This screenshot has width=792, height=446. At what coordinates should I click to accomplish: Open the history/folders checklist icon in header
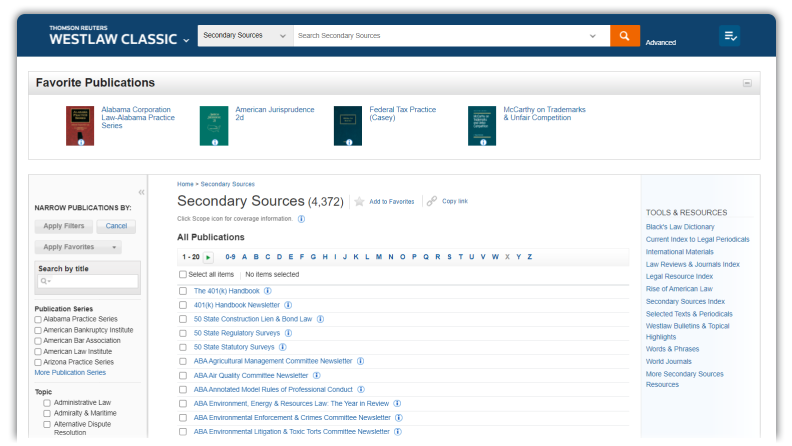[729, 35]
